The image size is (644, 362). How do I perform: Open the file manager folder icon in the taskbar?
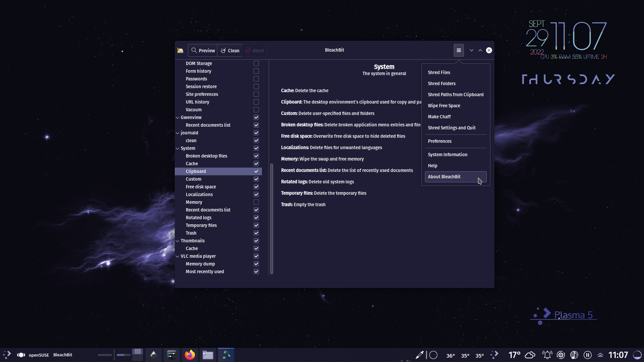tap(208, 355)
